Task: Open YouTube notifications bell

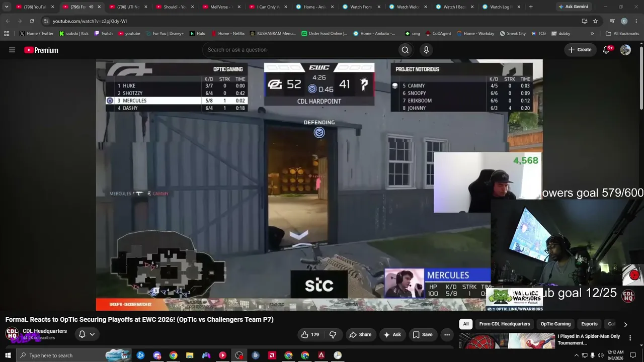Action: pos(607,50)
